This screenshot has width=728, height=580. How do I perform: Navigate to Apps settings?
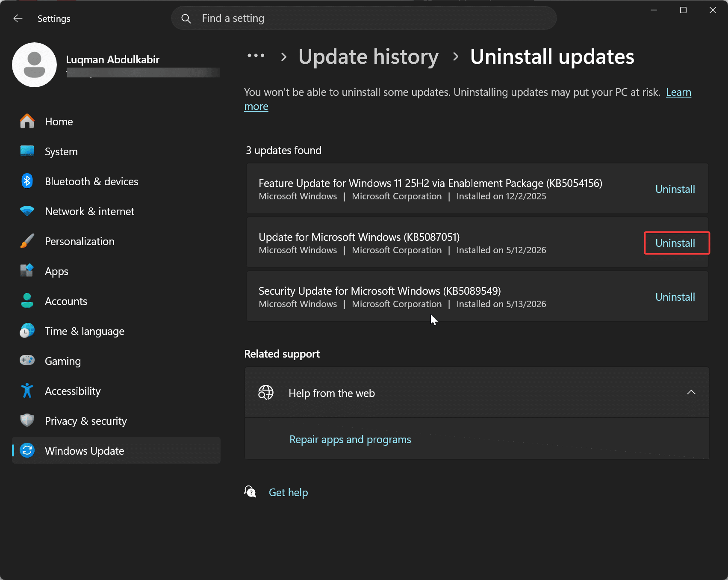coord(116,271)
